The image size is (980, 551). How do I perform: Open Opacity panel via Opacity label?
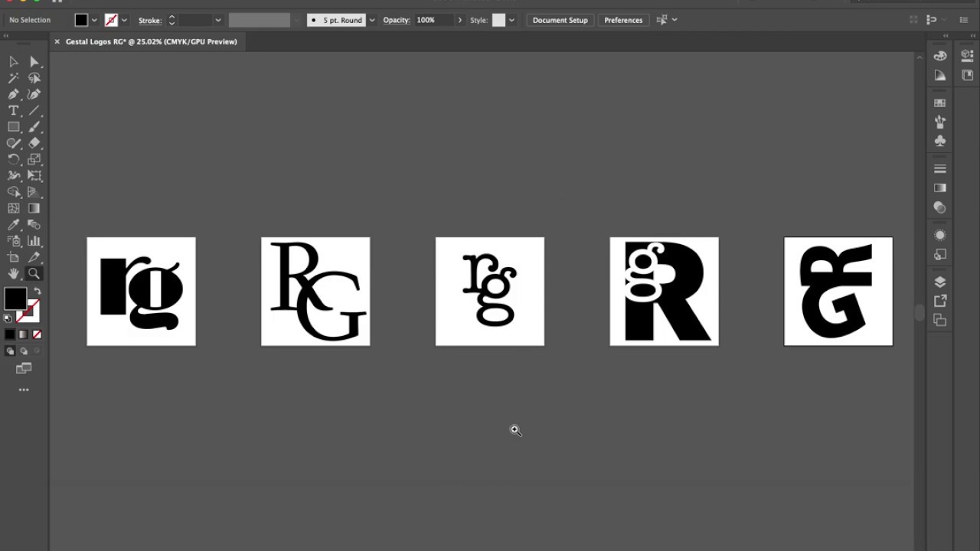point(397,20)
